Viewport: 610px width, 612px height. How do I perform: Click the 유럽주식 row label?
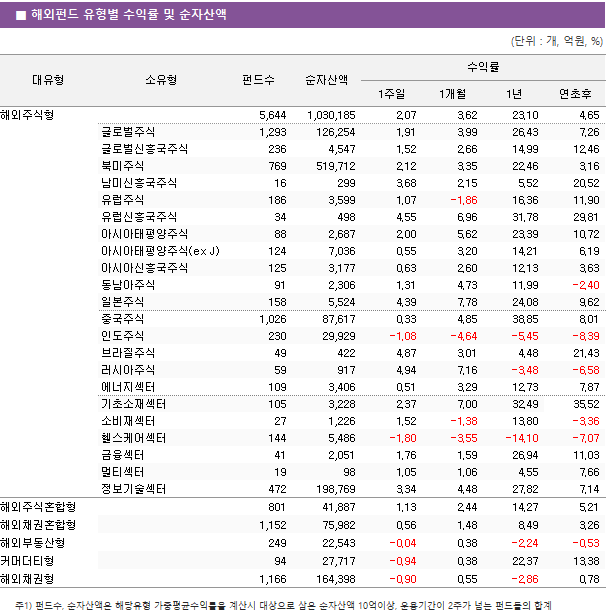(123, 200)
